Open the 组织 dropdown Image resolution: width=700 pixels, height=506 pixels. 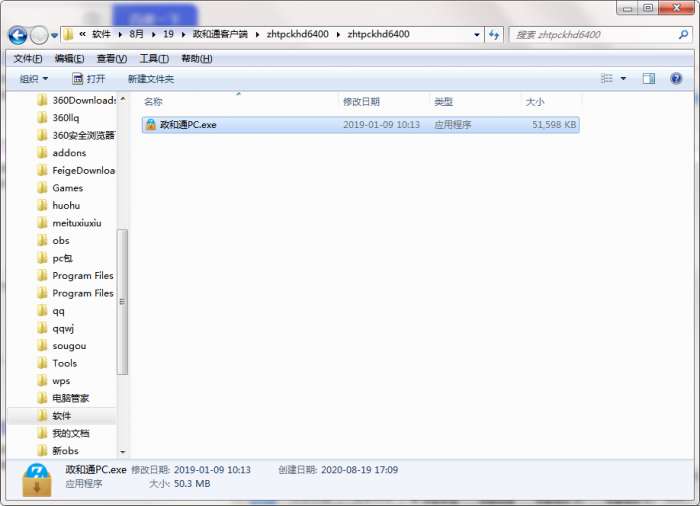(x=33, y=79)
